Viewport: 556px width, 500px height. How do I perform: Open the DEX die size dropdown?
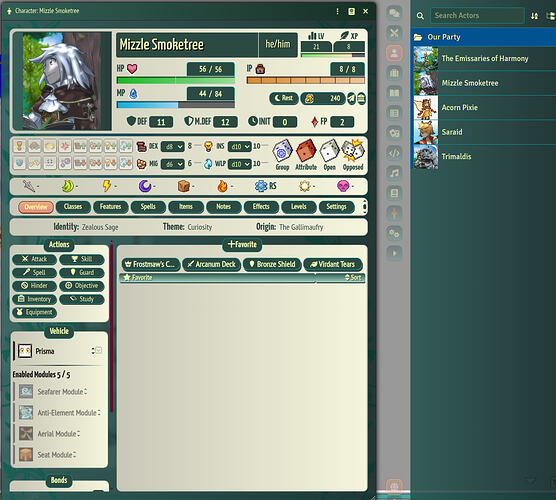[172, 146]
